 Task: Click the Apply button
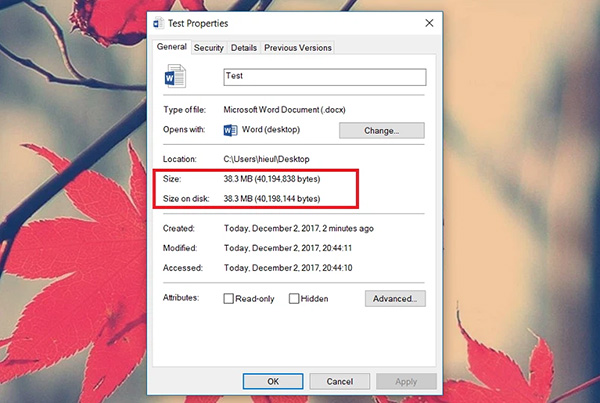click(x=406, y=381)
